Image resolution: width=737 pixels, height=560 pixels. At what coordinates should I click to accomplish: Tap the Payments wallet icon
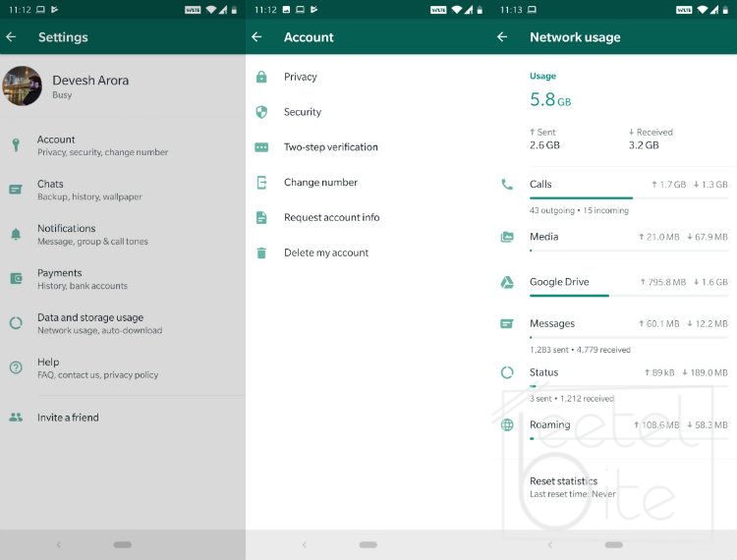pos(16,279)
